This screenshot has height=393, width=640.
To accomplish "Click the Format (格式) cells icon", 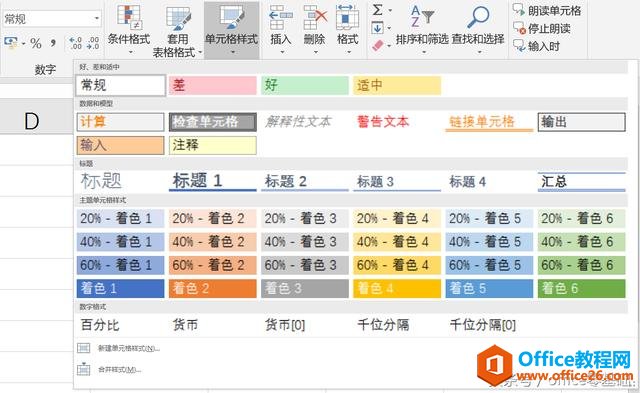I will (x=347, y=18).
